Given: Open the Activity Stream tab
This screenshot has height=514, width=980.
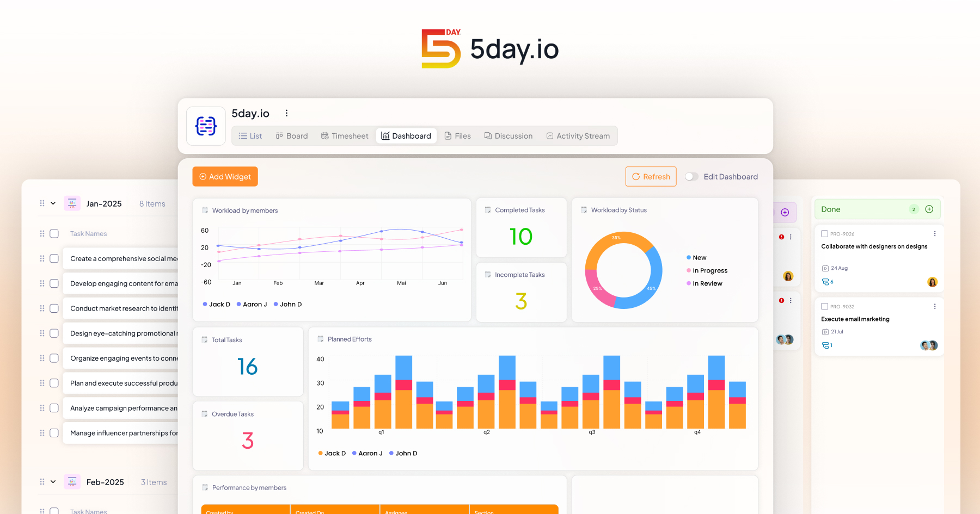Looking at the screenshot, I should pyautogui.click(x=578, y=135).
